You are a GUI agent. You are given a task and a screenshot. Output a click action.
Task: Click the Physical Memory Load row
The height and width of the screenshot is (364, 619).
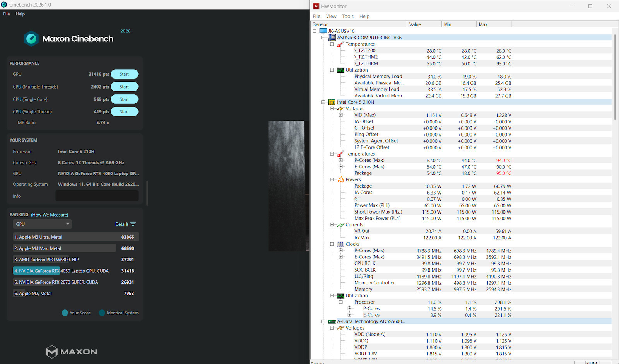click(462, 77)
